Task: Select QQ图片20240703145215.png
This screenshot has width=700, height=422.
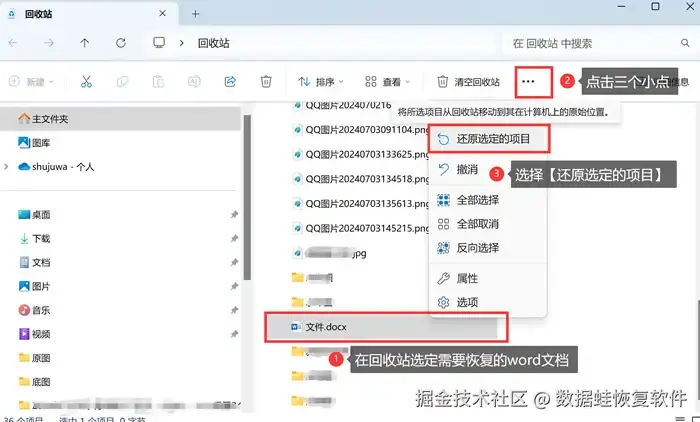Action: [x=361, y=228]
